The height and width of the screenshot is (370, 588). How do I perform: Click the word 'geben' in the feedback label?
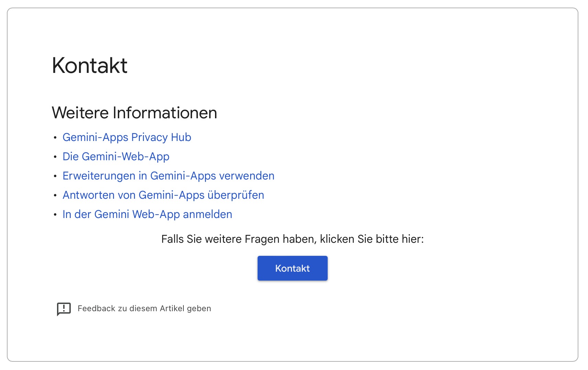[199, 308]
